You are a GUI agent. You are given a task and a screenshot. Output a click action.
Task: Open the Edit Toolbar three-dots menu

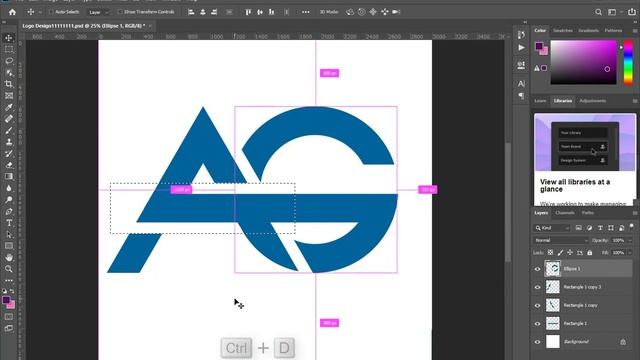pos(9,280)
